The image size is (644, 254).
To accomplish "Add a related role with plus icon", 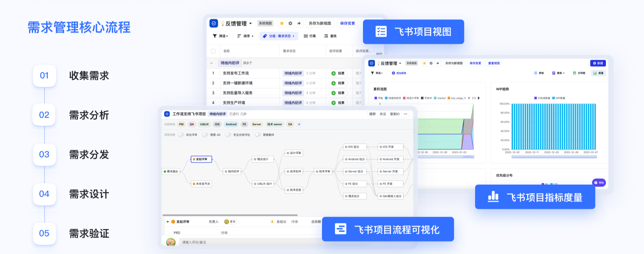I will (299, 124).
